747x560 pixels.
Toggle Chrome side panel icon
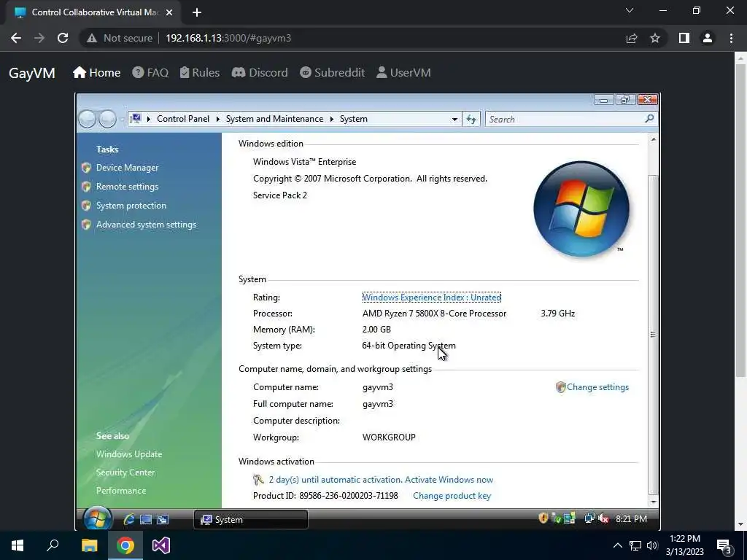pos(684,38)
